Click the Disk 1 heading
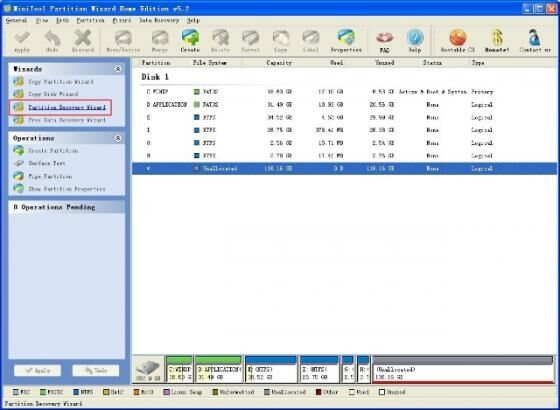Screen dimensions: 560x410 coord(155,77)
